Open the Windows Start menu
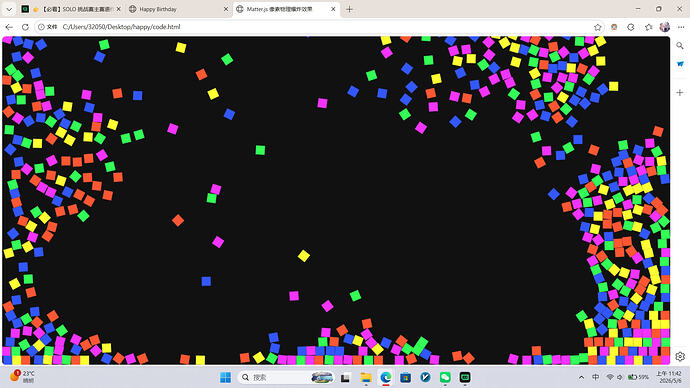 point(225,377)
